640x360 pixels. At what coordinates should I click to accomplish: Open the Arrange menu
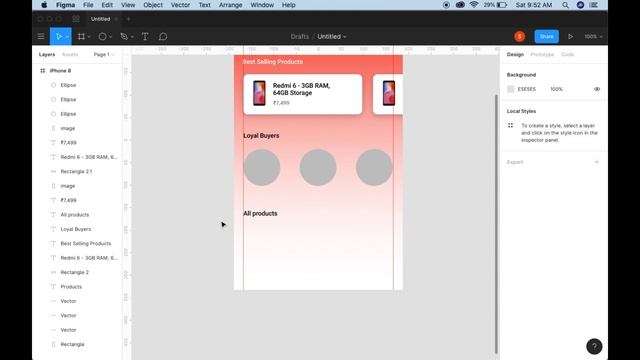coord(230,5)
